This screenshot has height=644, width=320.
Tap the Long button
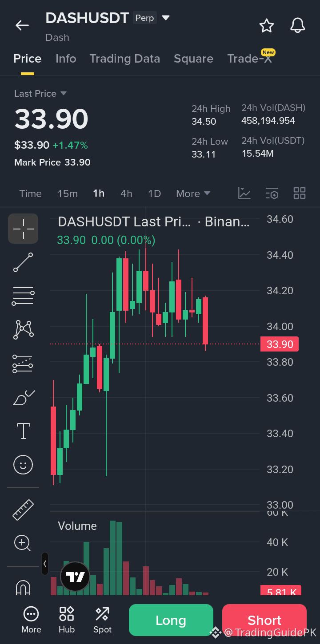tap(171, 620)
